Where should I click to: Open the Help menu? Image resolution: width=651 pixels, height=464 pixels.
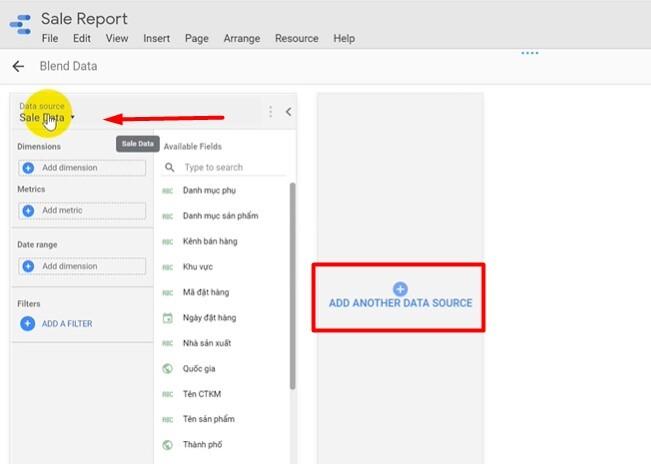[x=344, y=38]
